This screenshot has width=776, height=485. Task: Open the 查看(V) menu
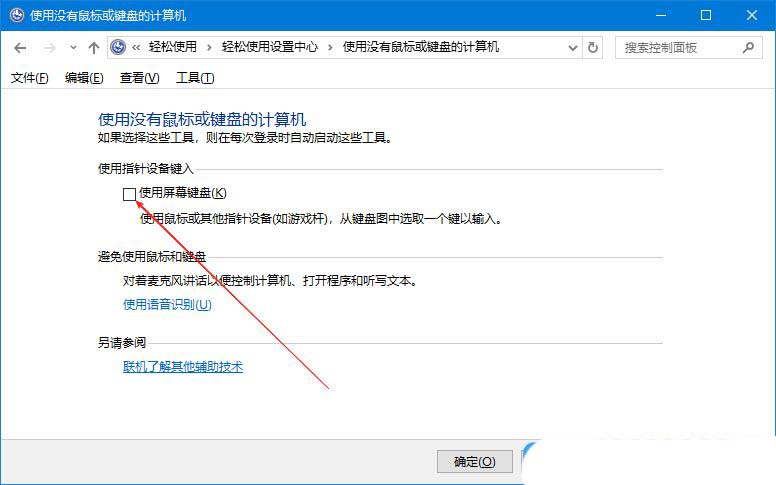coord(139,78)
